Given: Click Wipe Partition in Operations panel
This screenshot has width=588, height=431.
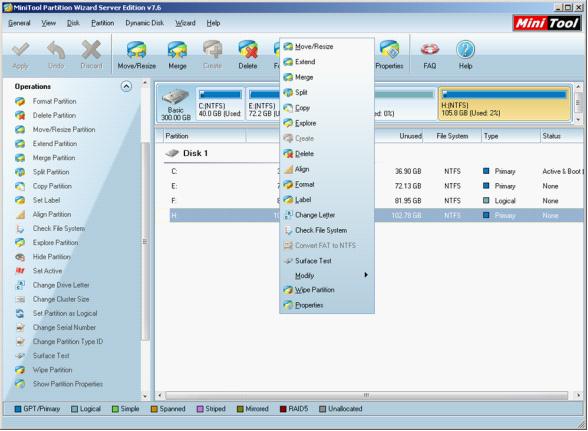Looking at the screenshot, I should [52, 370].
